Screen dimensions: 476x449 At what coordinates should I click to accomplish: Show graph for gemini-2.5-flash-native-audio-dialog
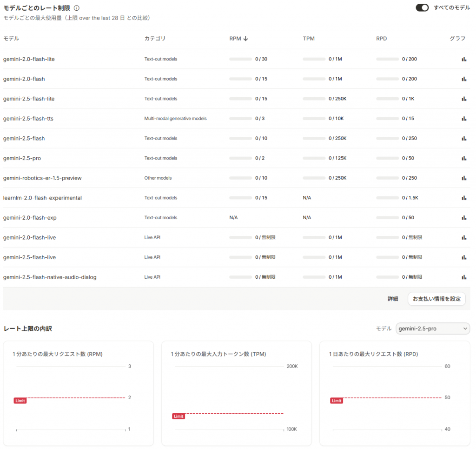tap(463, 277)
